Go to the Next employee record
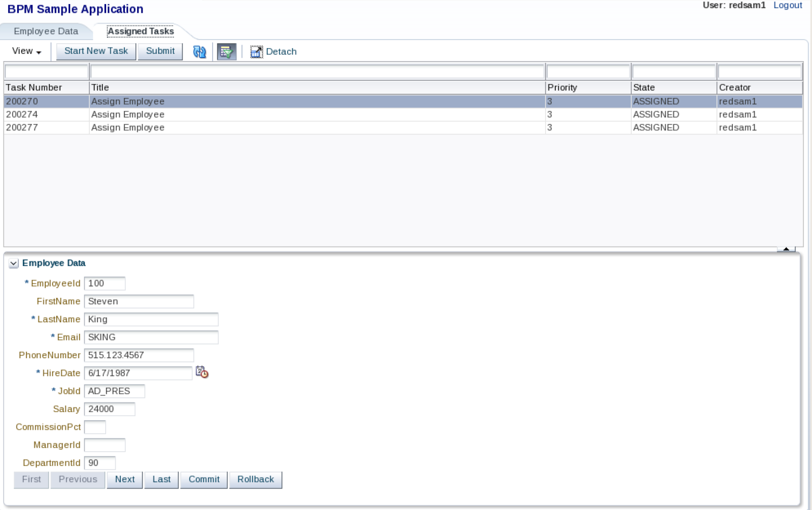Image resolution: width=812 pixels, height=510 pixels. tap(125, 480)
